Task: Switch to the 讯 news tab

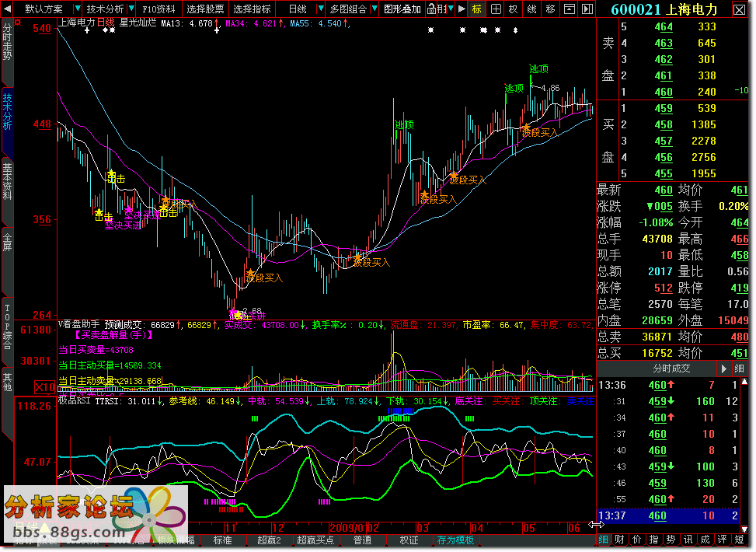Action: (688, 540)
